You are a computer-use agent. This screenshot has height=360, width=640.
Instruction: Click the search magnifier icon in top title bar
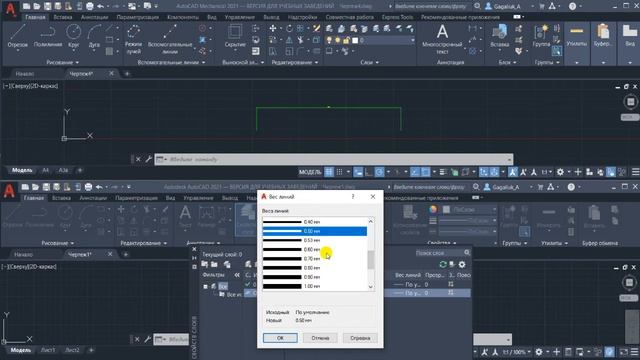(477, 6)
